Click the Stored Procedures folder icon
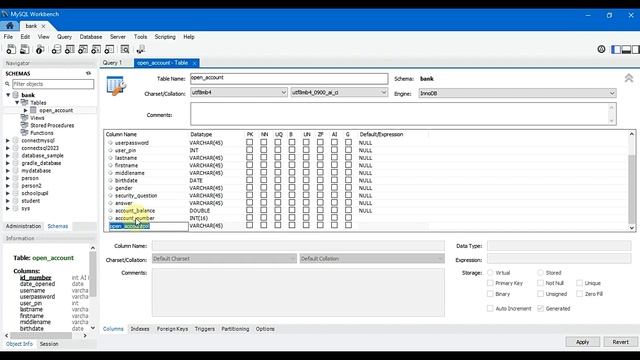 click(x=24, y=125)
